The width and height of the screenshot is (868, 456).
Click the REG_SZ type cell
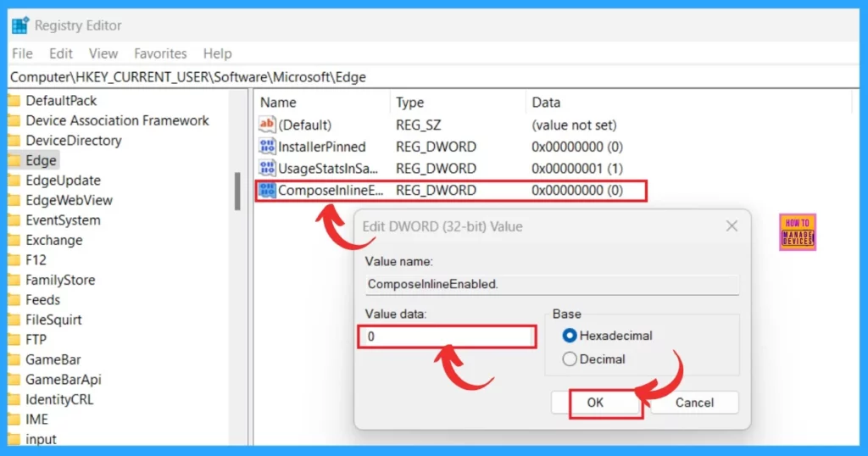click(x=419, y=125)
